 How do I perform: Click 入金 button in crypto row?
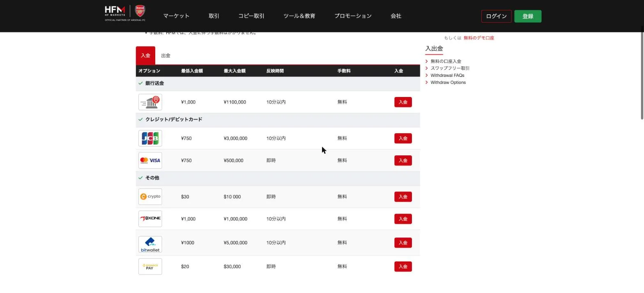pos(403,197)
